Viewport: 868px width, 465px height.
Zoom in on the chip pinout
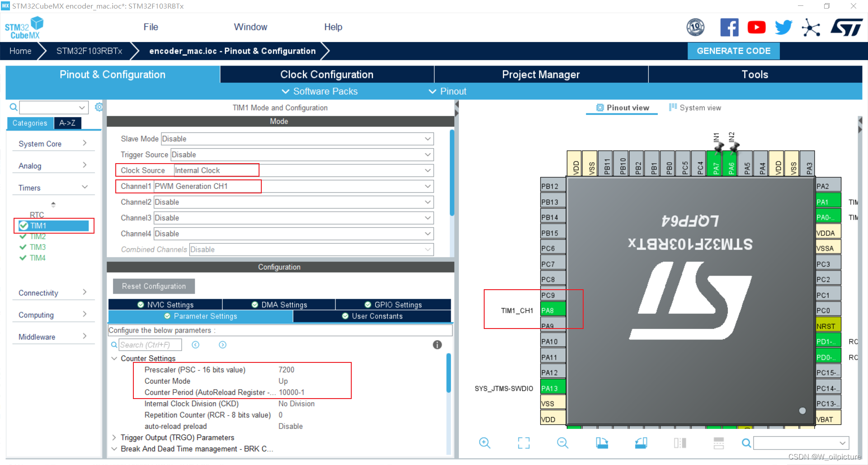pyautogui.click(x=484, y=443)
